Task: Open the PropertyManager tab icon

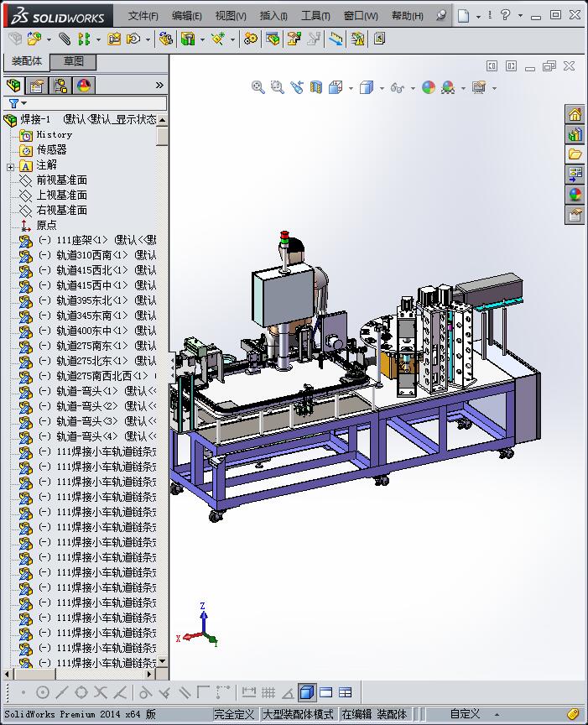Action: pos(37,86)
